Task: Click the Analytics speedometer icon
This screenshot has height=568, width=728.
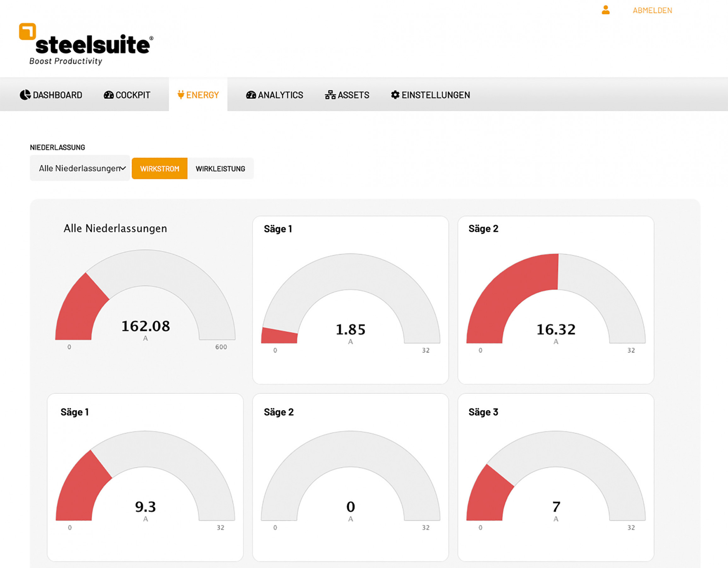Action: (251, 95)
